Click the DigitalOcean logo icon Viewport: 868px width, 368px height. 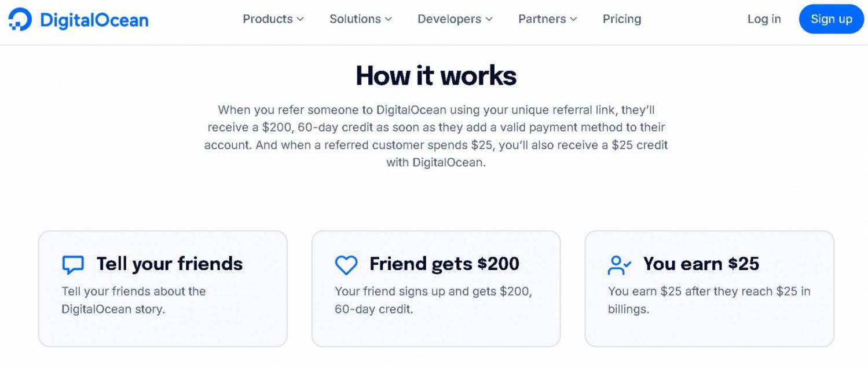21,19
